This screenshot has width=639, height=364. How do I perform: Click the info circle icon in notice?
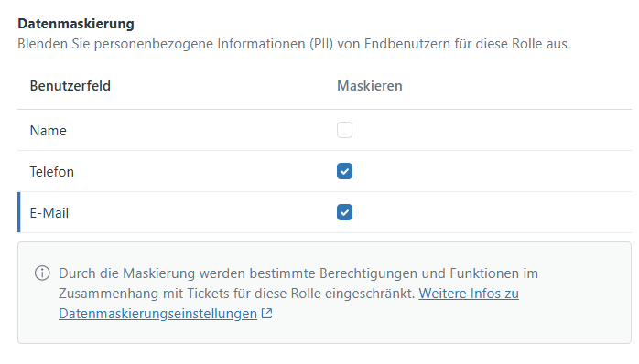click(42, 273)
